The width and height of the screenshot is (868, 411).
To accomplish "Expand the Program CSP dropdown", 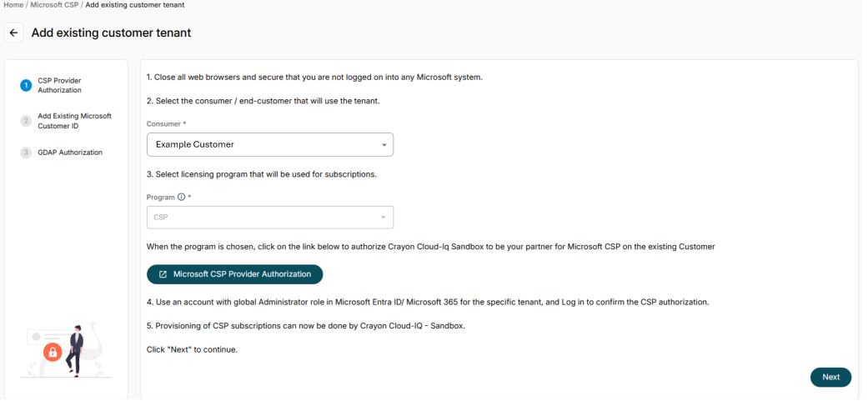I will 270,218.
